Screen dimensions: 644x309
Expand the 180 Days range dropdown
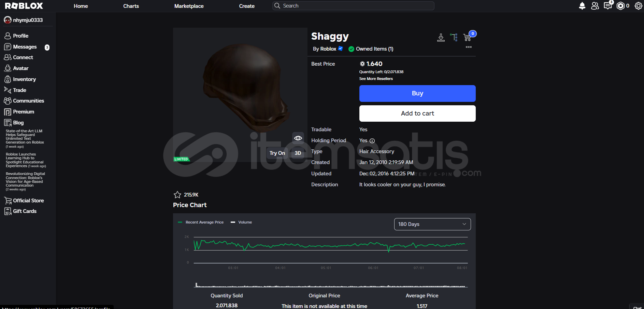[432, 224]
